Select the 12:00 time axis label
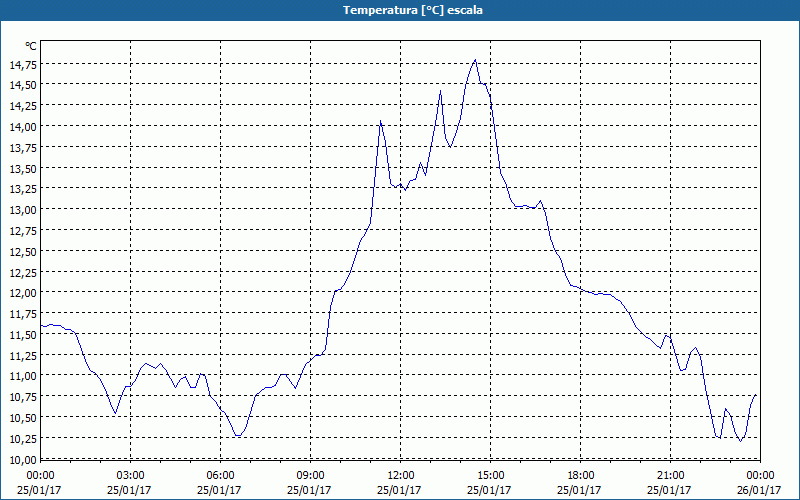The image size is (800, 500). 401,476
